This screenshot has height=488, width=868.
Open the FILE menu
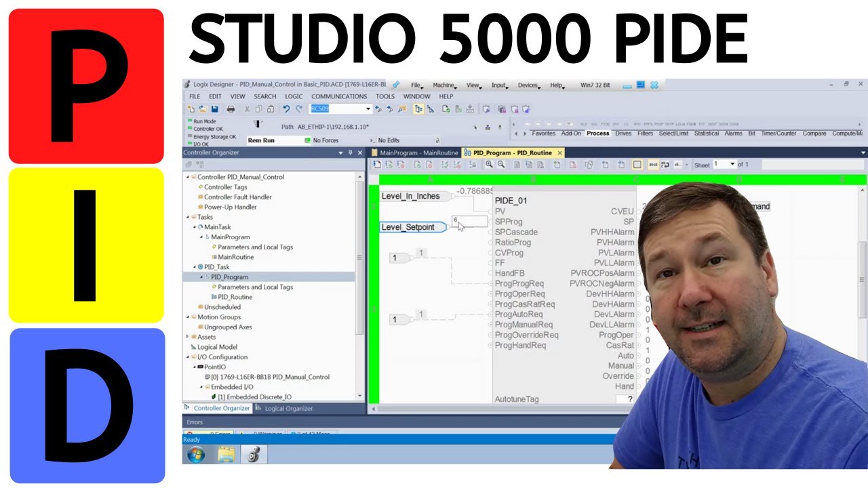click(195, 96)
